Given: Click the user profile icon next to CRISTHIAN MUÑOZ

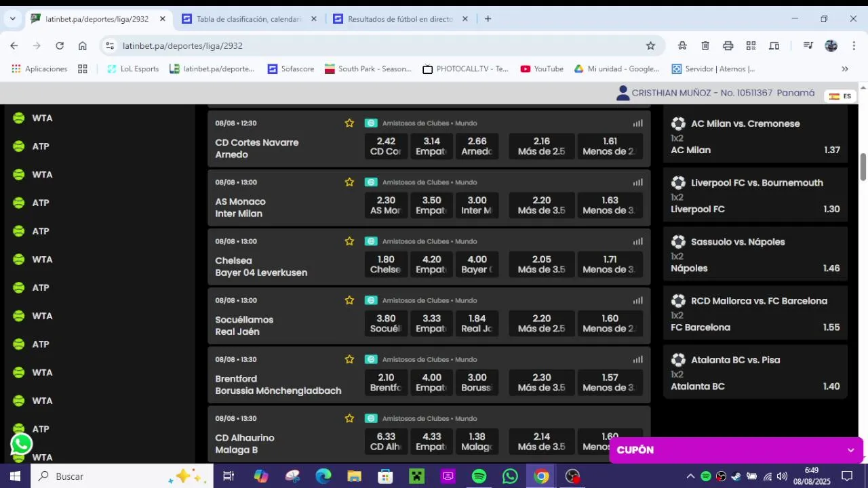Looking at the screenshot, I should point(623,93).
